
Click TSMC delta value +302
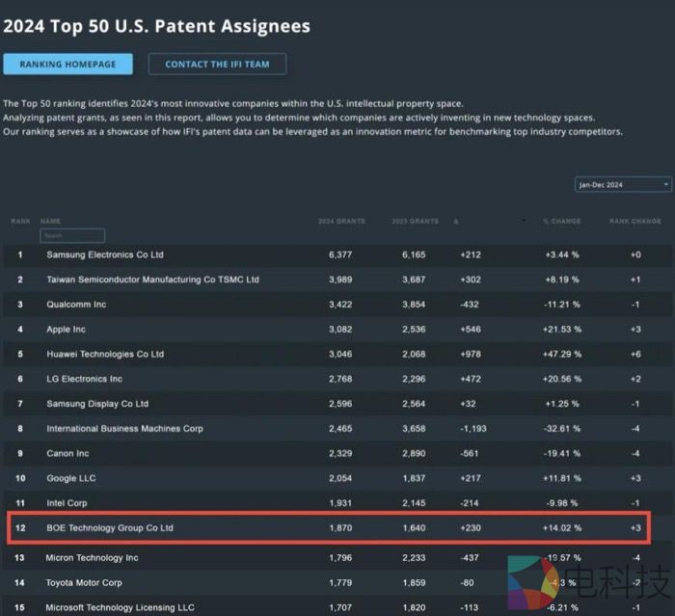pyautogui.click(x=471, y=280)
